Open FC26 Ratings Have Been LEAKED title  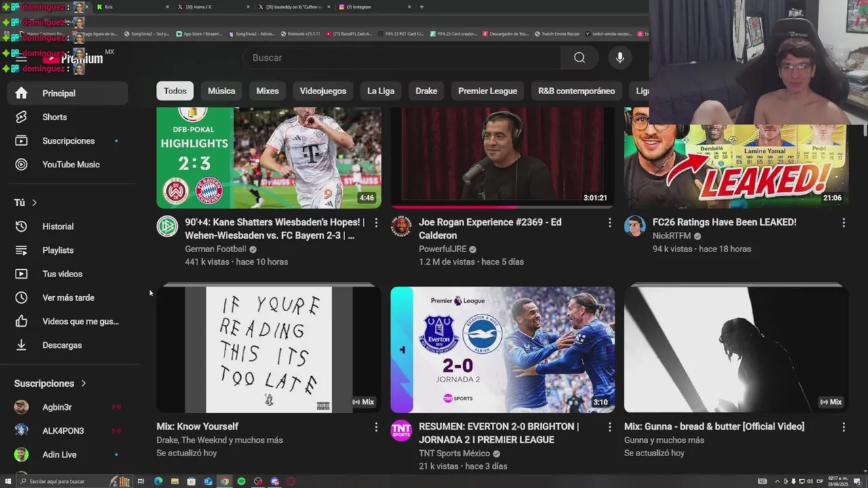tap(724, 222)
